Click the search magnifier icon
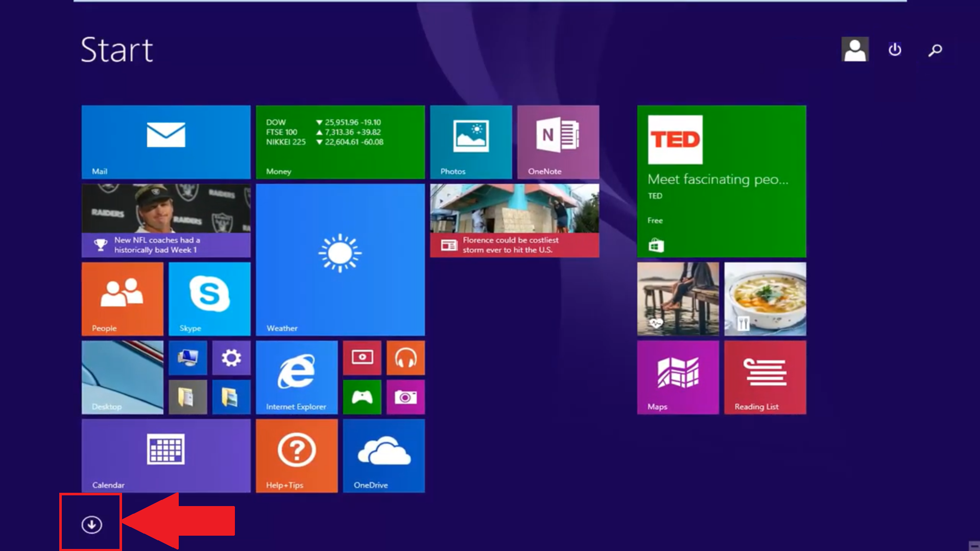Screen dimensions: 980x551 coord(935,50)
